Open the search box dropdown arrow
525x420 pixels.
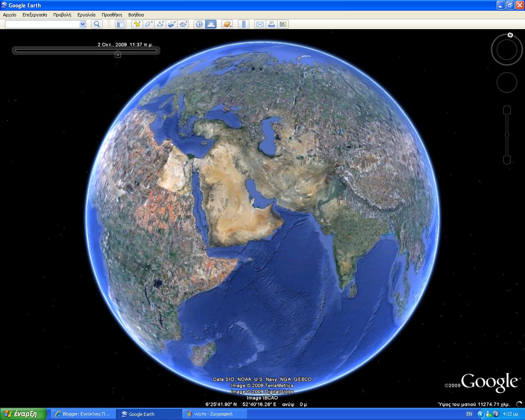point(82,24)
